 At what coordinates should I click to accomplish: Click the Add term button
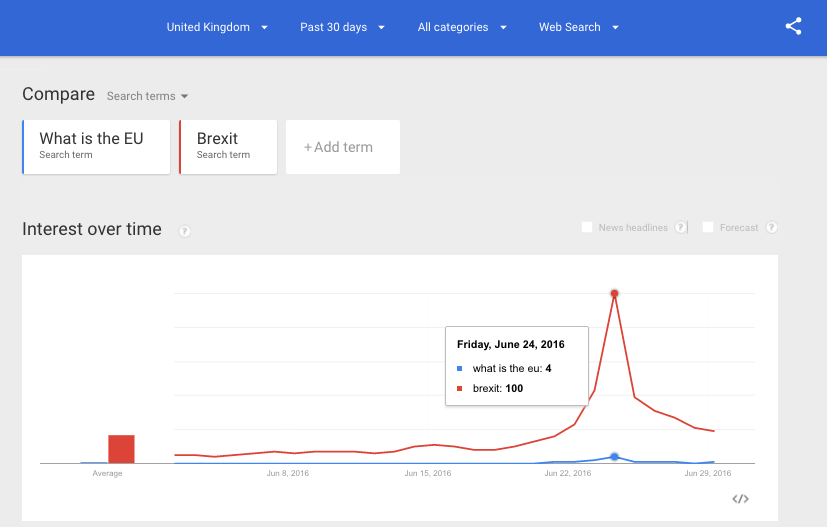342,147
